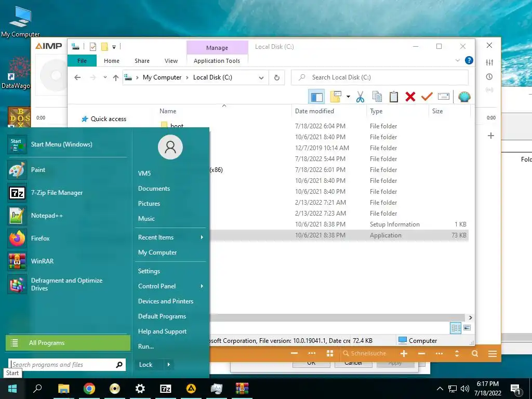
Task: Go back with the Explorer Back arrow
Action: tap(77, 77)
